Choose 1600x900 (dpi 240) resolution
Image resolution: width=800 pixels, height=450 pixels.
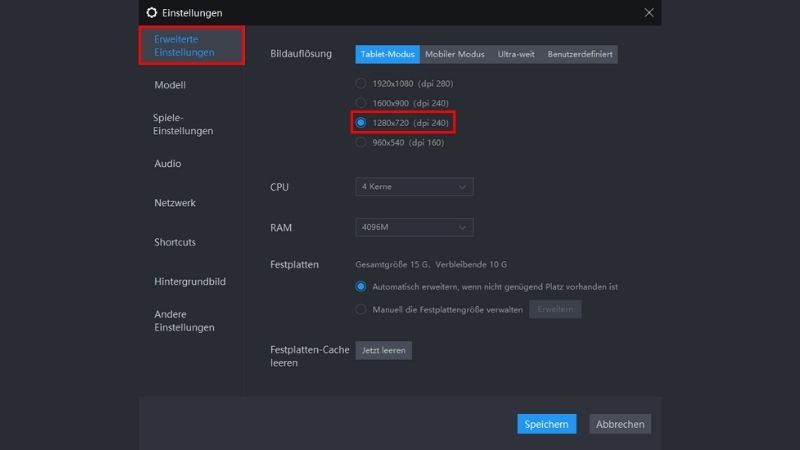pyautogui.click(x=361, y=103)
